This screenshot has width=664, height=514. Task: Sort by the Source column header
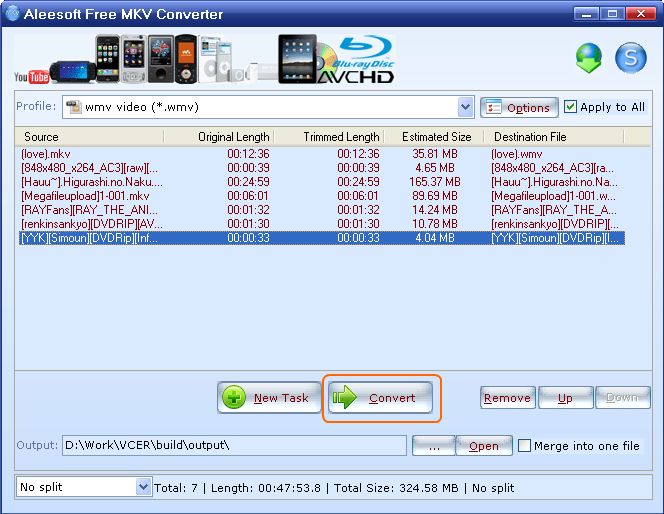pos(89,137)
